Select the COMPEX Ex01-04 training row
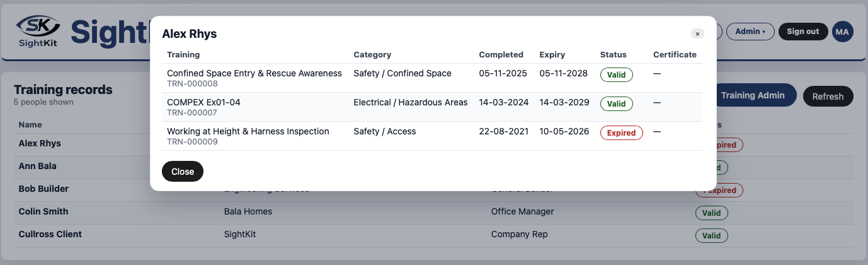Image resolution: width=868 pixels, height=265 pixels. (432, 107)
